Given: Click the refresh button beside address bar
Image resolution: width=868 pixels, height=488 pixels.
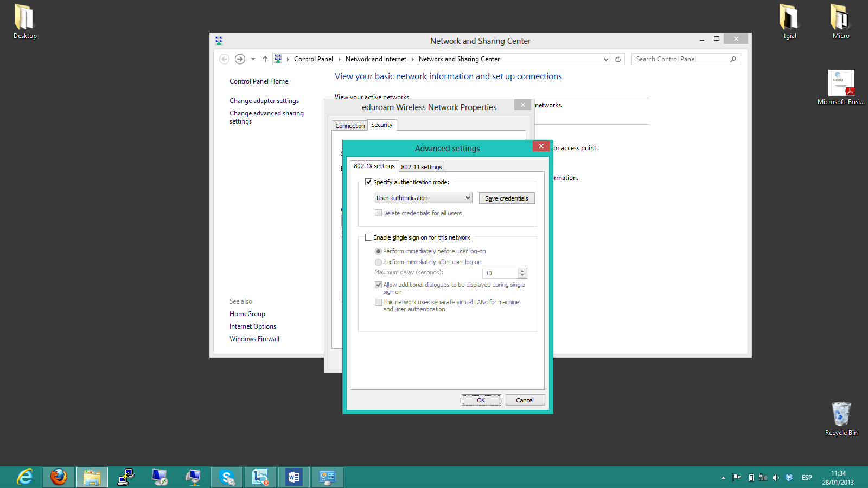Looking at the screenshot, I should [x=618, y=59].
